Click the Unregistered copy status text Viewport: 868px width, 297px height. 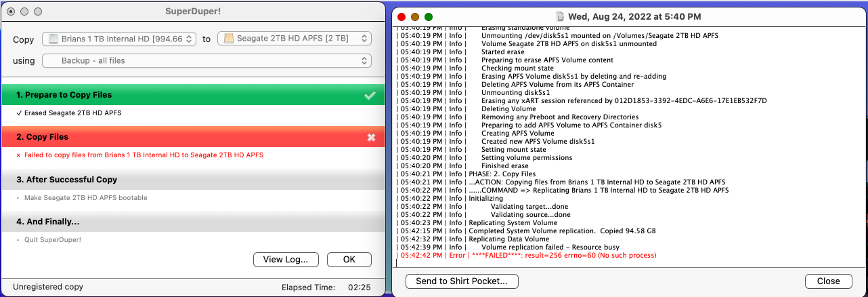(x=48, y=287)
